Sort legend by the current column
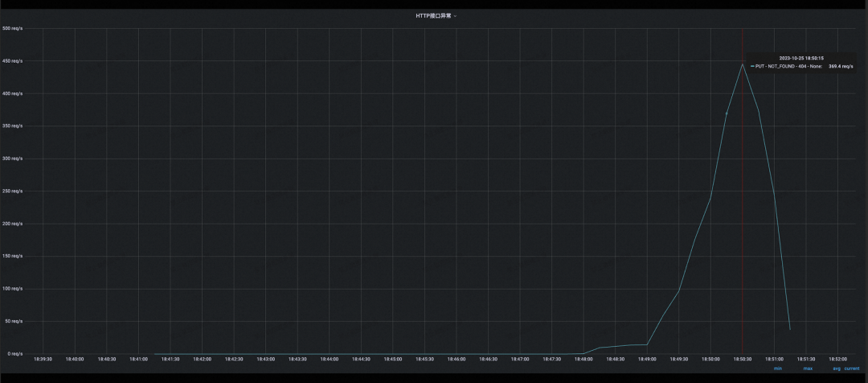 click(852, 369)
